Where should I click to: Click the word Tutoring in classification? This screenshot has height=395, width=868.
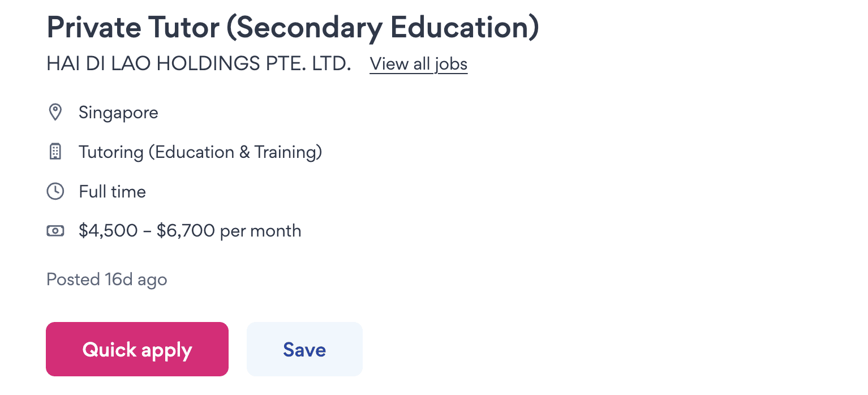click(111, 152)
